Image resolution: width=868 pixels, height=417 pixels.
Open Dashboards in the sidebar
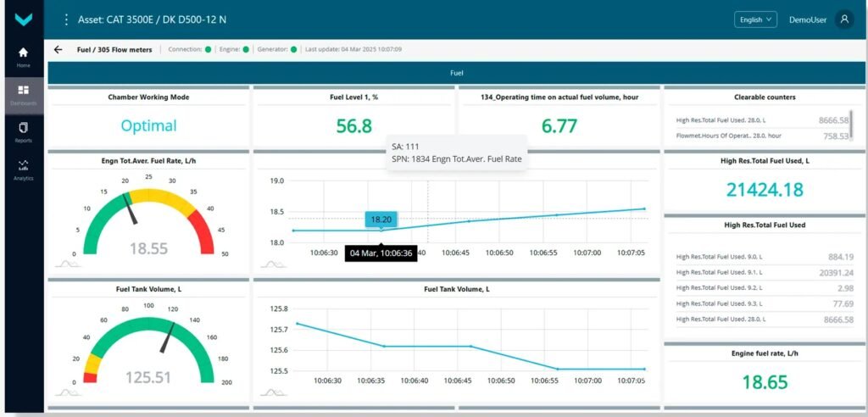point(23,95)
